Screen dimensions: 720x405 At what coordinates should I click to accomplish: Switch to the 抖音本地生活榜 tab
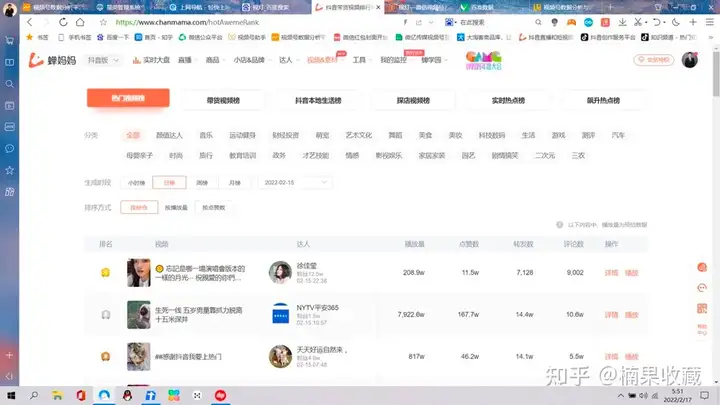318,100
